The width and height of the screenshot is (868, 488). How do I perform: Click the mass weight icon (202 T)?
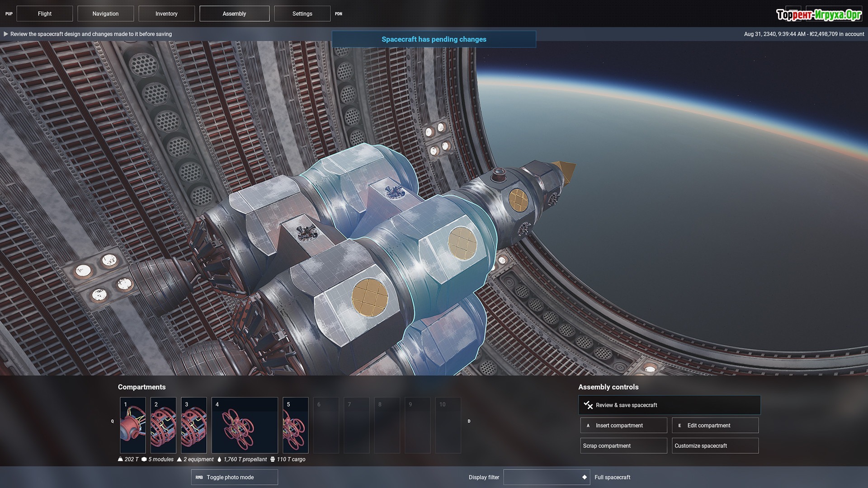[120, 459]
